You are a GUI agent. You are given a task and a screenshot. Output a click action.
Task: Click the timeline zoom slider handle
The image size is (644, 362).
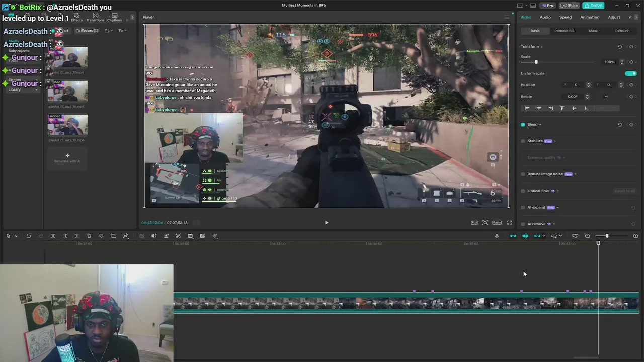coord(607,236)
